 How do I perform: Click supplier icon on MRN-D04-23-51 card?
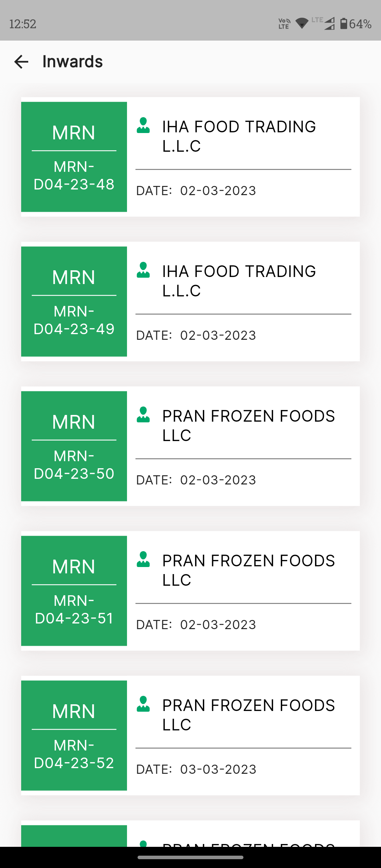143,560
